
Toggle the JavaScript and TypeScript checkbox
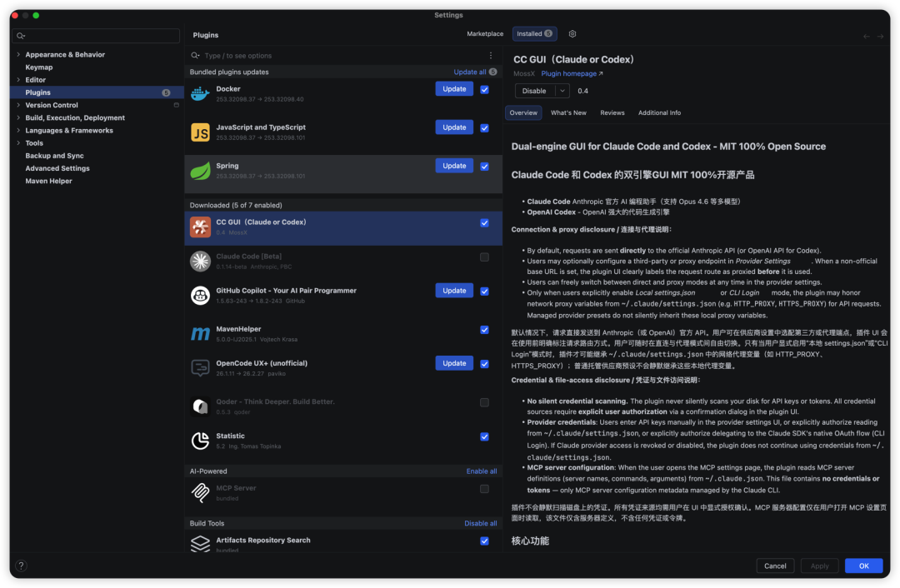click(484, 128)
